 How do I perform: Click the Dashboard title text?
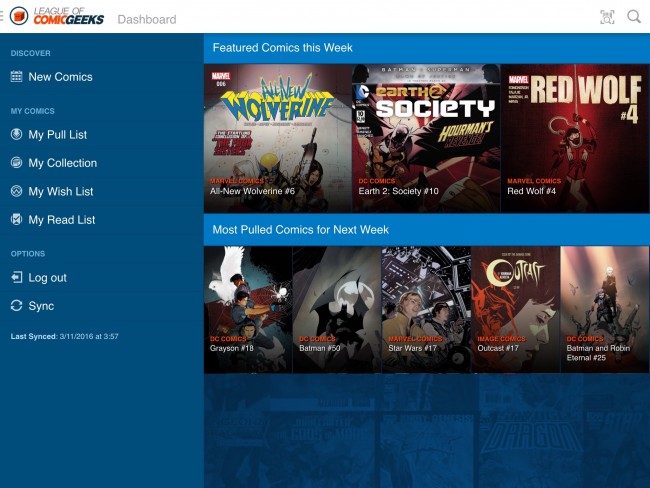147,19
